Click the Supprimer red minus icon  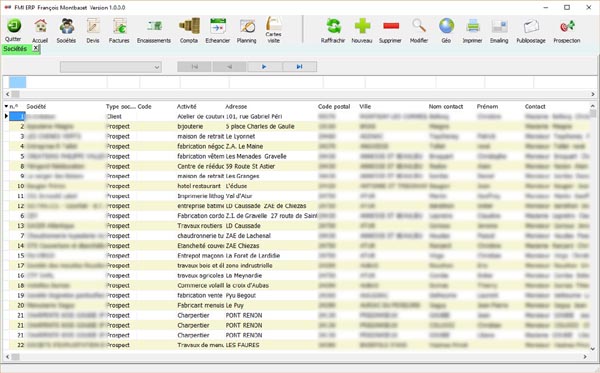point(391,26)
